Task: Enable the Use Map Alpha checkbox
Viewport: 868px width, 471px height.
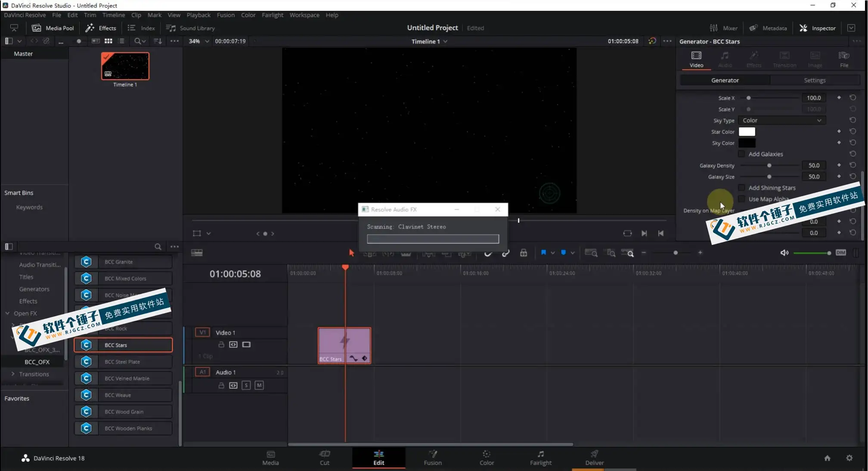Action: pyautogui.click(x=741, y=199)
